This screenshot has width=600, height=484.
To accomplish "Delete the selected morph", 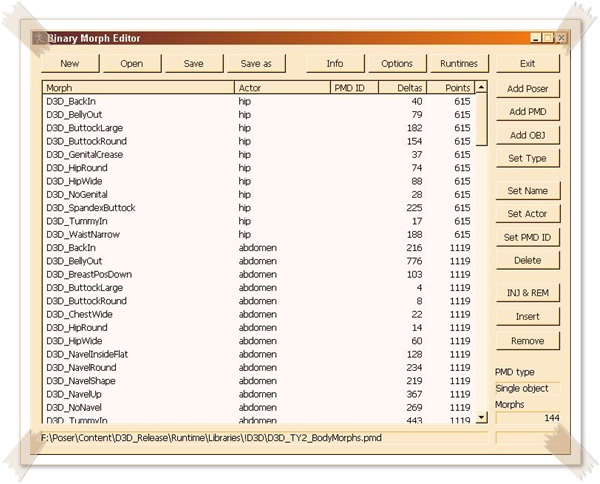I will (x=528, y=261).
